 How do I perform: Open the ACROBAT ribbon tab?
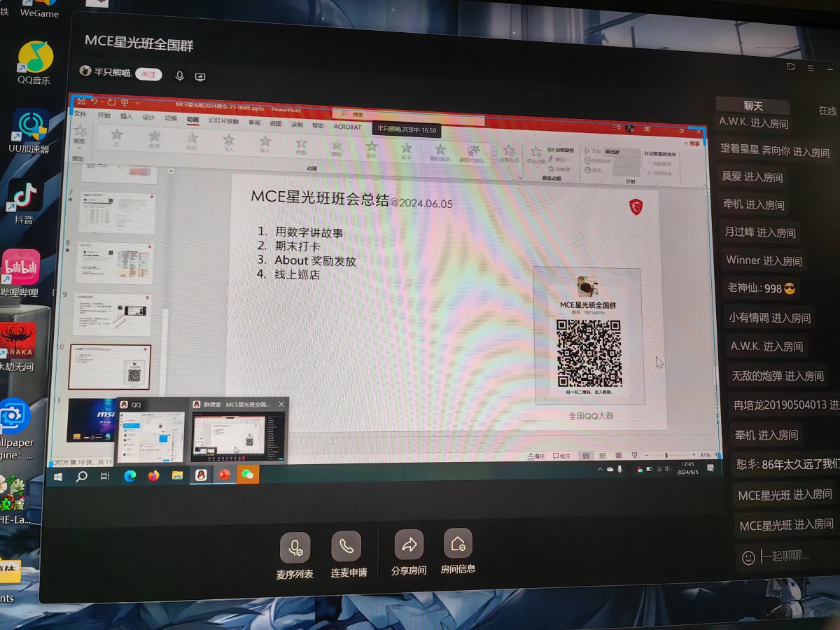[347, 127]
